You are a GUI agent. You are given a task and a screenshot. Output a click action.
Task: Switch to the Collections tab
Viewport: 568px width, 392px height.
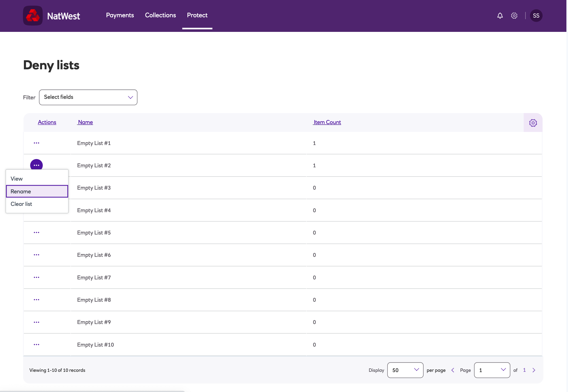pos(160,15)
